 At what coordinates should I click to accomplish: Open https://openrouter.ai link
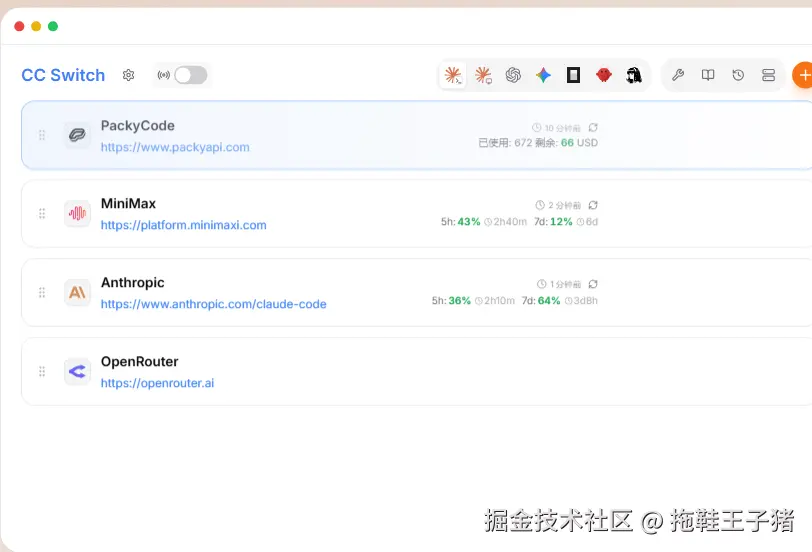click(157, 383)
